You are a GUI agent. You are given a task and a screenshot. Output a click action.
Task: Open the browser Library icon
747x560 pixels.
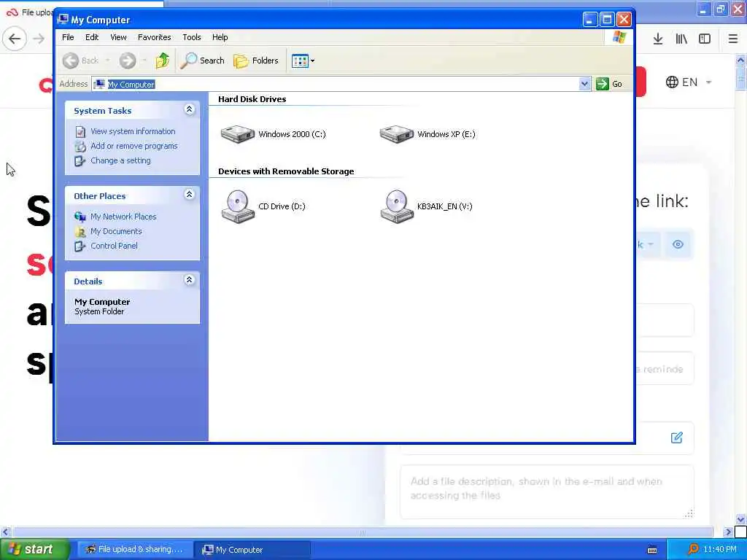coord(681,39)
